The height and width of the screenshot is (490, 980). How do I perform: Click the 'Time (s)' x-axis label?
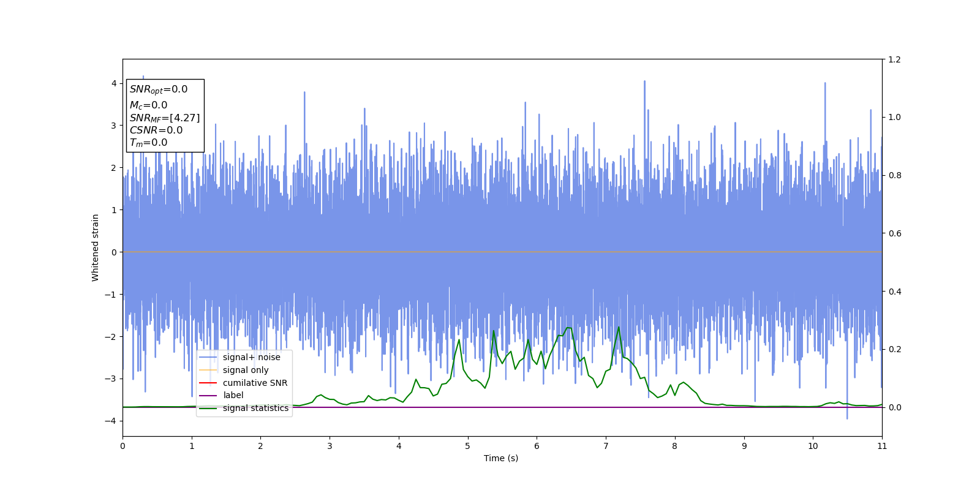(x=501, y=458)
